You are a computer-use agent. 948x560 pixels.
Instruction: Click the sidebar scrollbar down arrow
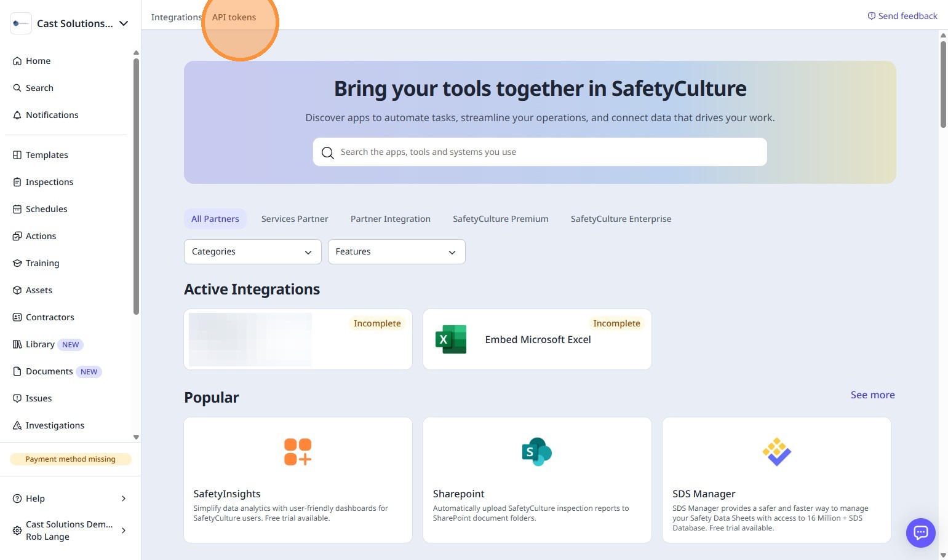(x=136, y=438)
